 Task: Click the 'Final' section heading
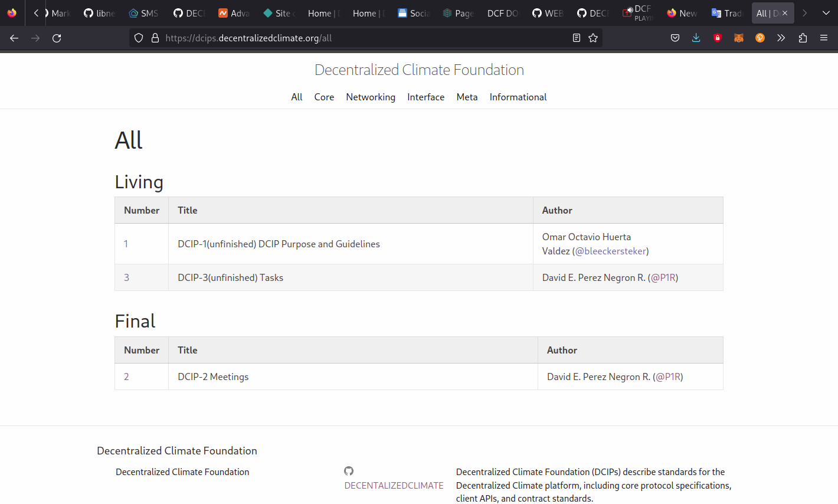135,321
